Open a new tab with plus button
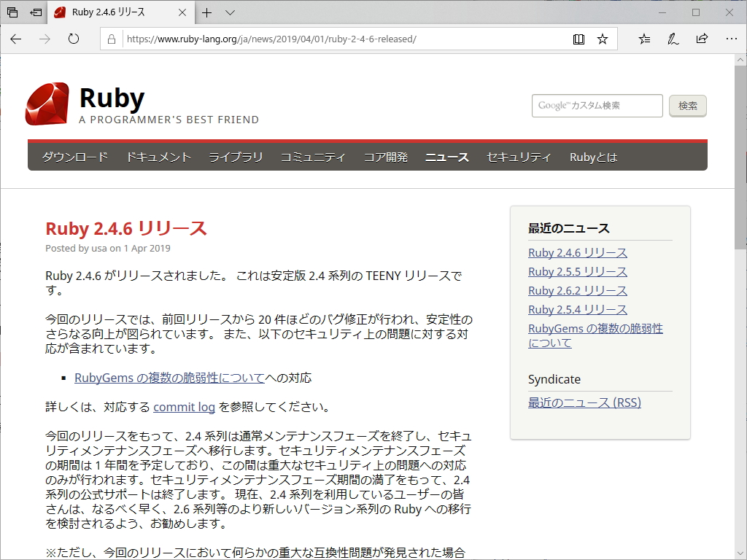The image size is (747, 560). (x=206, y=13)
